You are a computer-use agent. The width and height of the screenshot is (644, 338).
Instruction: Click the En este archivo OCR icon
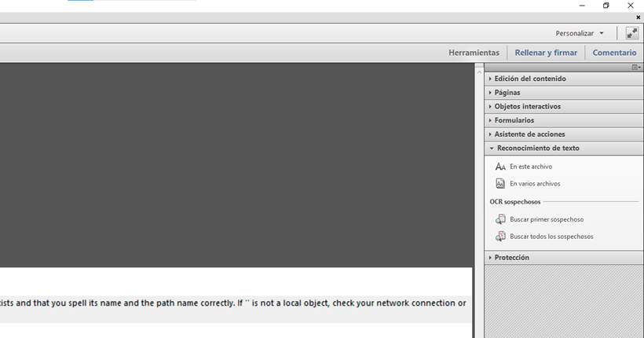tap(500, 167)
